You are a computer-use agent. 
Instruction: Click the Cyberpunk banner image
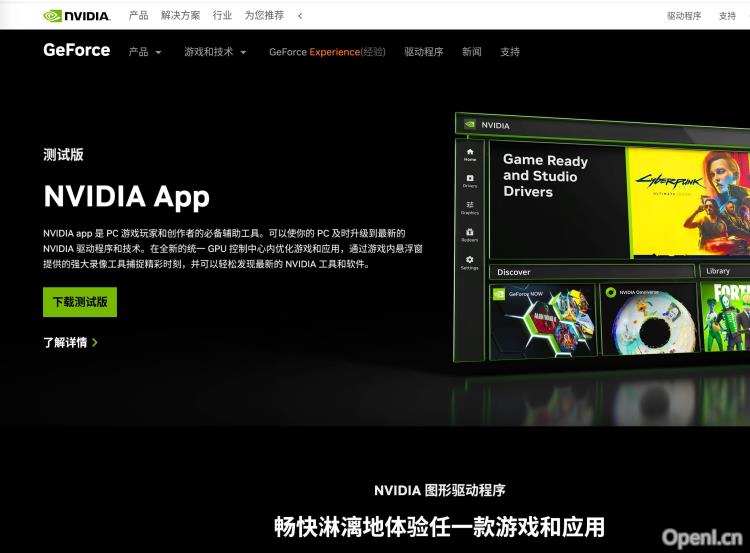(x=688, y=202)
